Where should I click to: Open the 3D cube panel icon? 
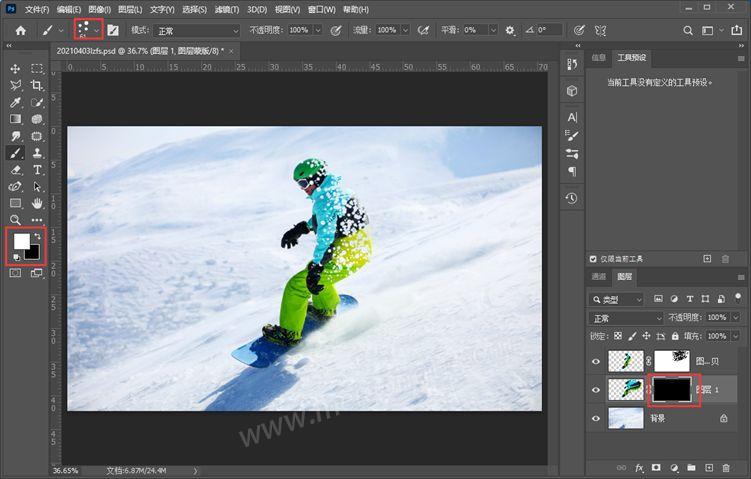point(571,91)
